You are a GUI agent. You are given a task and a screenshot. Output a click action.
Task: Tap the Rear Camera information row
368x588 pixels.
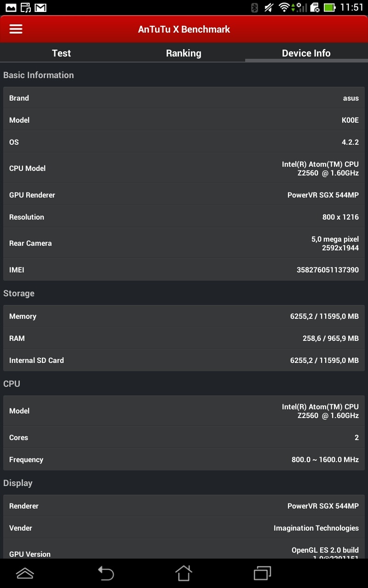coord(184,243)
